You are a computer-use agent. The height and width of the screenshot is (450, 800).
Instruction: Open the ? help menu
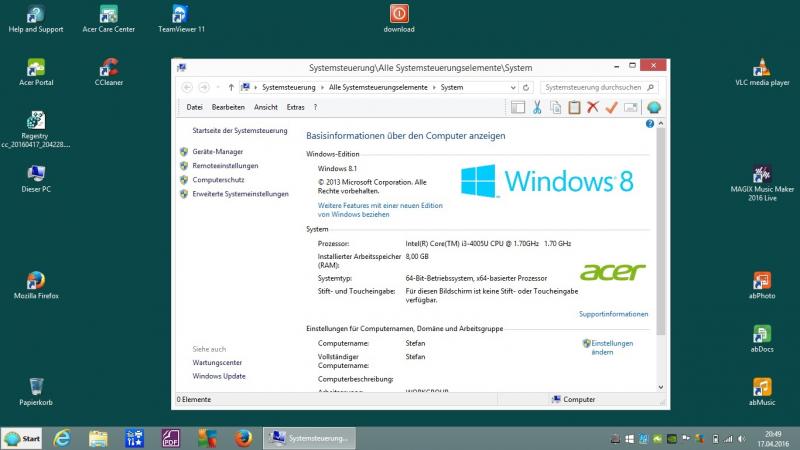pyautogui.click(x=315, y=107)
